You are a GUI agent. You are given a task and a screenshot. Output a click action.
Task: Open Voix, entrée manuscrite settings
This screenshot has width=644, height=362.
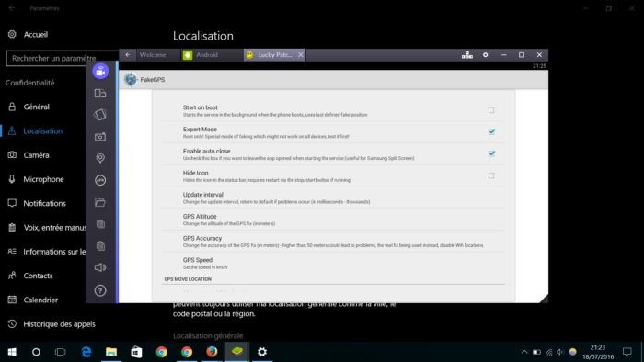(x=46, y=228)
